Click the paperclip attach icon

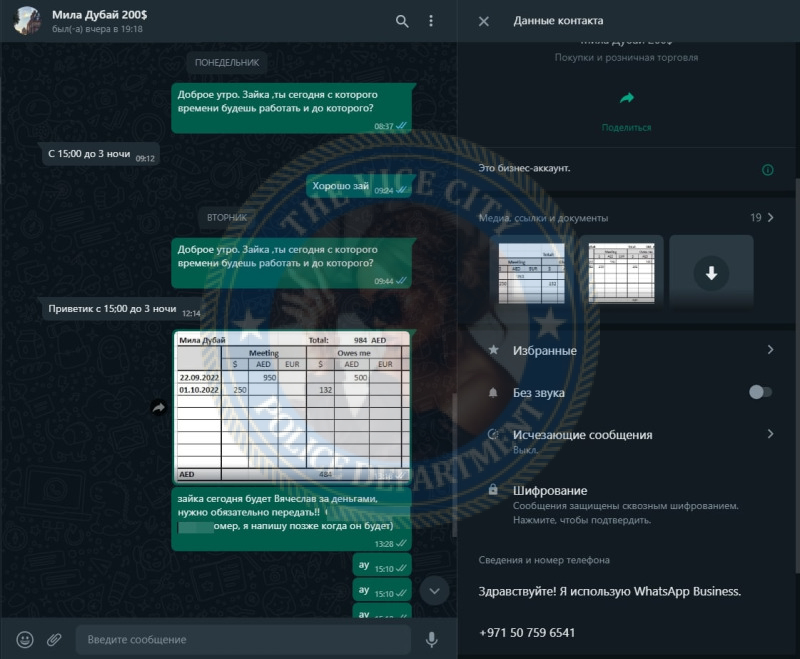(54, 639)
